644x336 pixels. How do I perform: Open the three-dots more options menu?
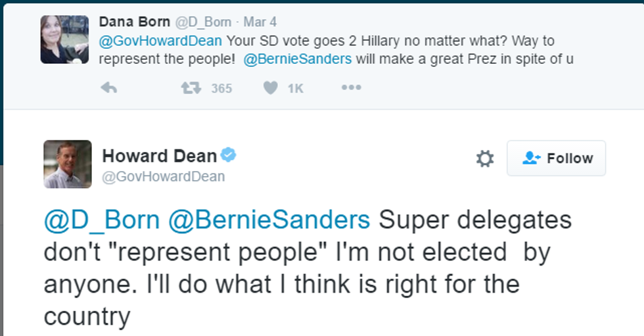point(351,87)
